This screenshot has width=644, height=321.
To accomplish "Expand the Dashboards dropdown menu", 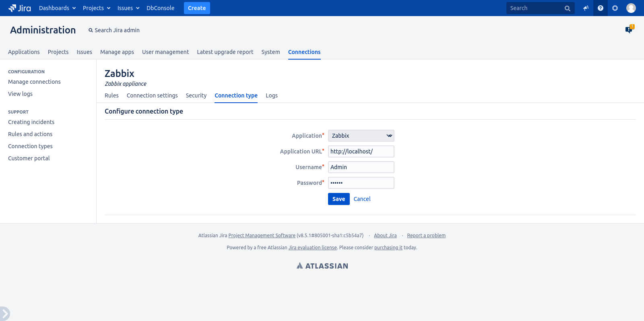I will (x=57, y=8).
